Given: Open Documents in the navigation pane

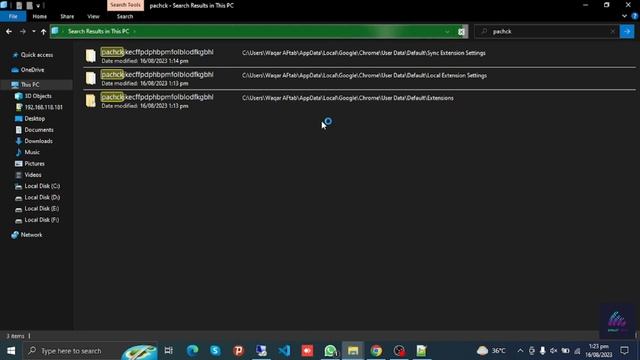Looking at the screenshot, I should click(x=39, y=130).
